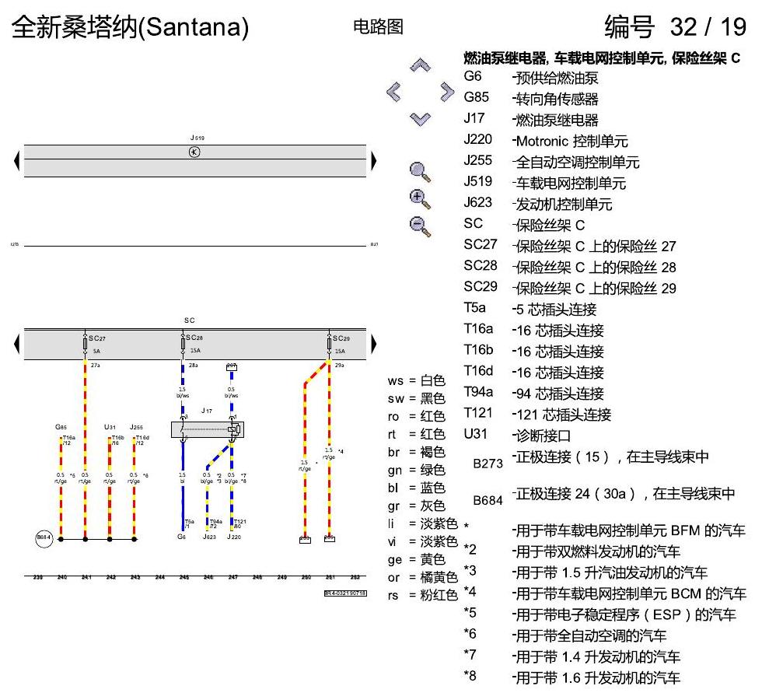Click note *2 双燃料发动机
The width and height of the screenshot is (762, 700).
pos(572,551)
